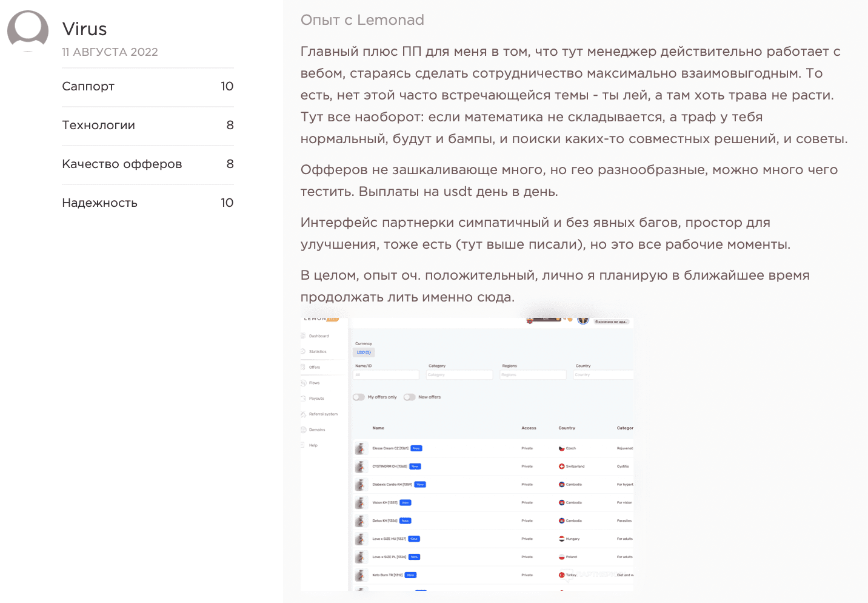
Task: Turn on the New offers toggle
Action: pyautogui.click(x=410, y=397)
